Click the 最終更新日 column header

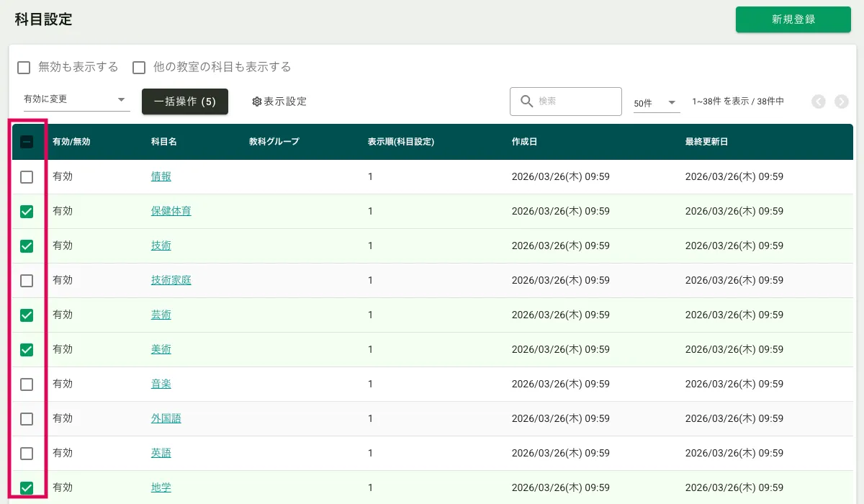tap(706, 142)
